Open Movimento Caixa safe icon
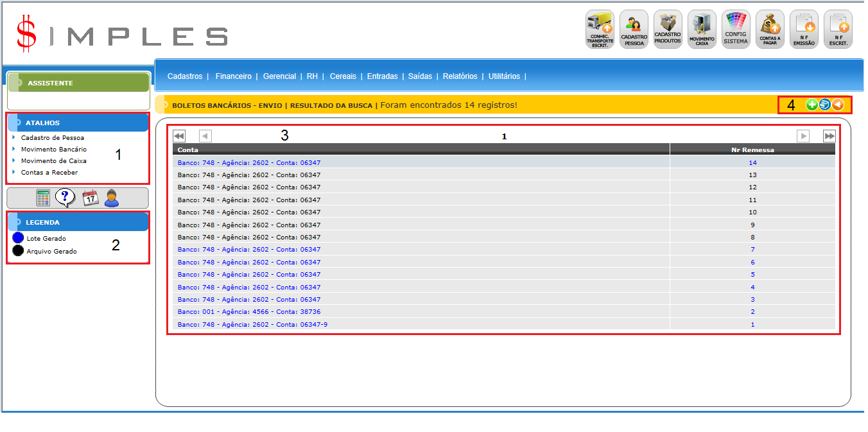This screenshot has width=868, height=432. 702,30
